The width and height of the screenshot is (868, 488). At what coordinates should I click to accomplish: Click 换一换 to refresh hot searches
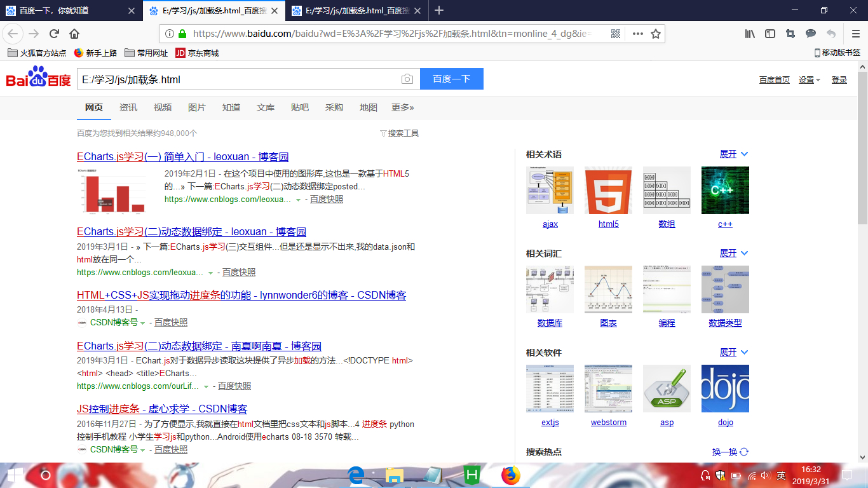point(731,452)
